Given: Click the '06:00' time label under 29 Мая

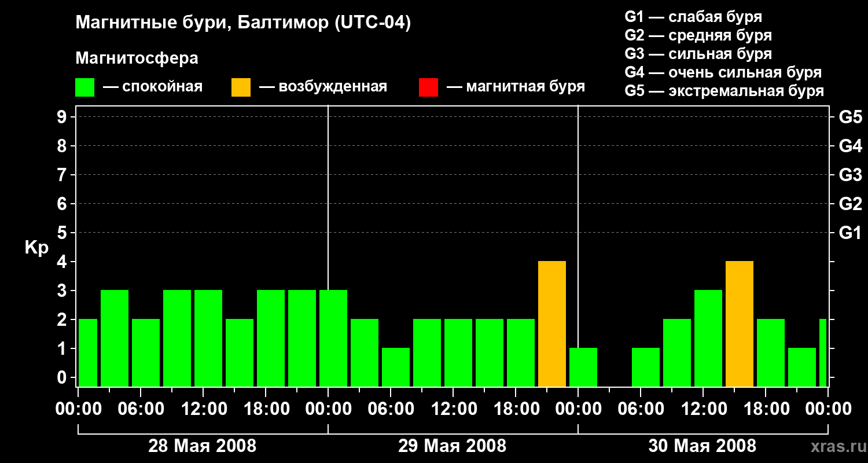Looking at the screenshot, I should pos(391,409).
